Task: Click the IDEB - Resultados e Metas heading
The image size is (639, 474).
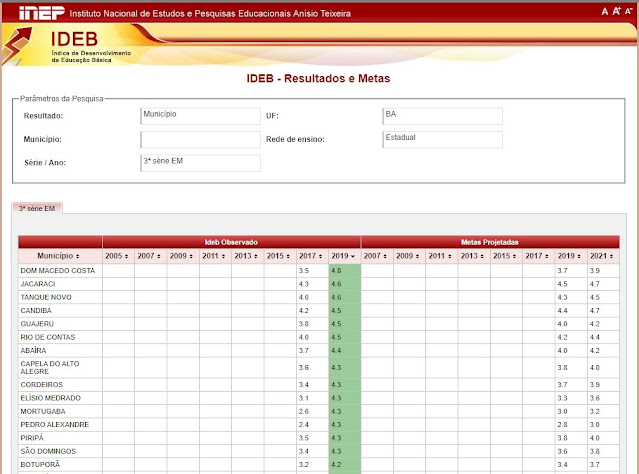Action: pyautogui.click(x=318, y=78)
